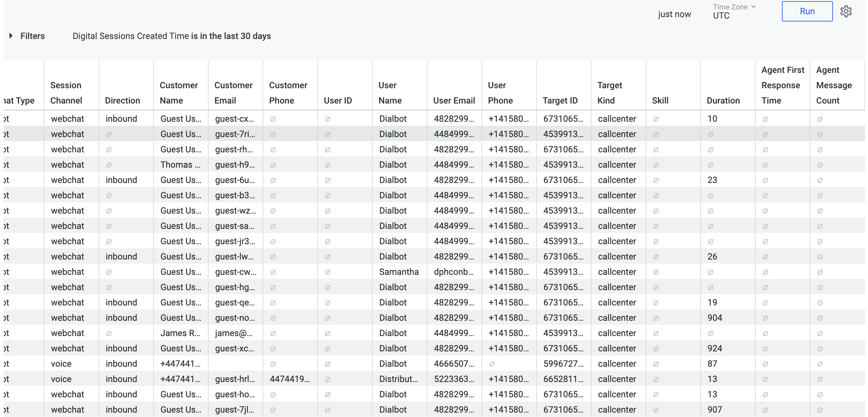Screen dimensions: 868x417
Task: Open the settings gear icon
Action: click(x=846, y=12)
